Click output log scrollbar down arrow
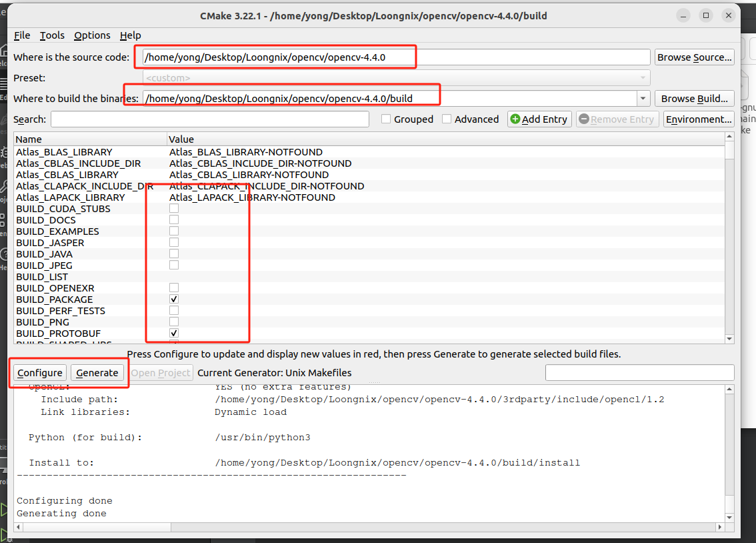This screenshot has width=756, height=543. point(729,518)
